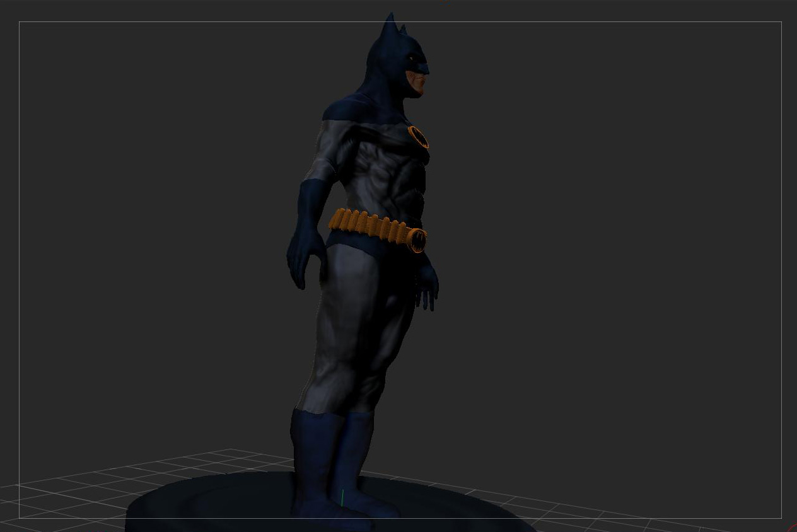
Task: Click the bat emblem on the chest
Action: click(418, 137)
